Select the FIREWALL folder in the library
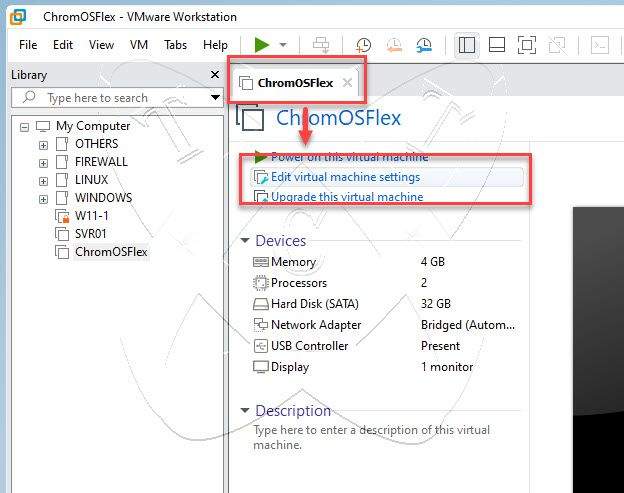 tap(101, 162)
